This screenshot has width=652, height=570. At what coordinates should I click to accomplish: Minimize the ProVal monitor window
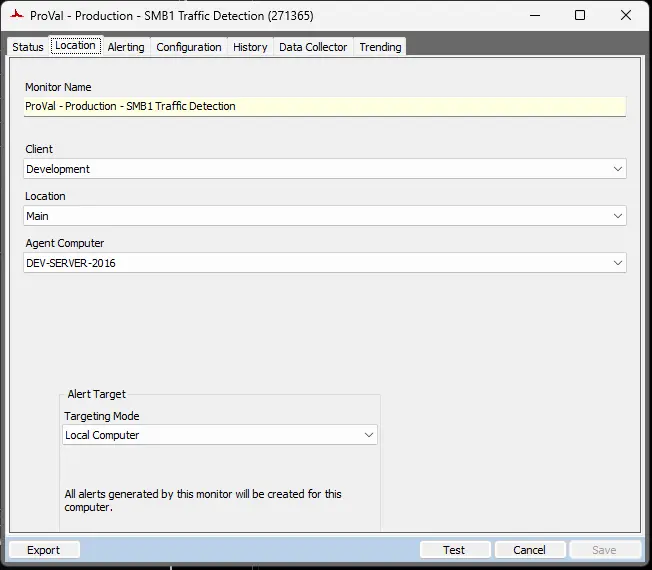coord(535,15)
